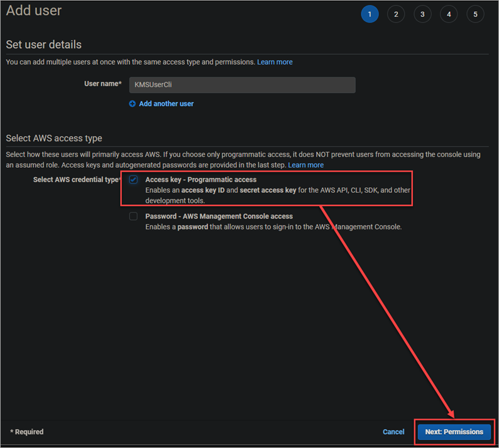Go to wizard step 2 indicator
Viewport: 499px width, 448px height.
(396, 14)
